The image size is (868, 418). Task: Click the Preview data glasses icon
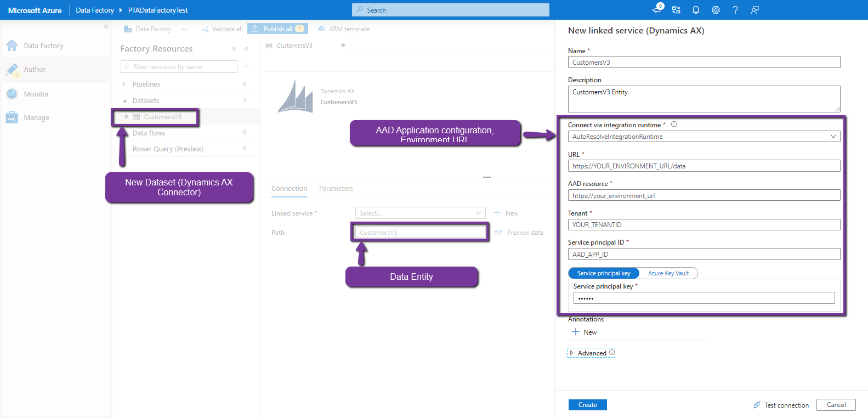click(x=498, y=233)
